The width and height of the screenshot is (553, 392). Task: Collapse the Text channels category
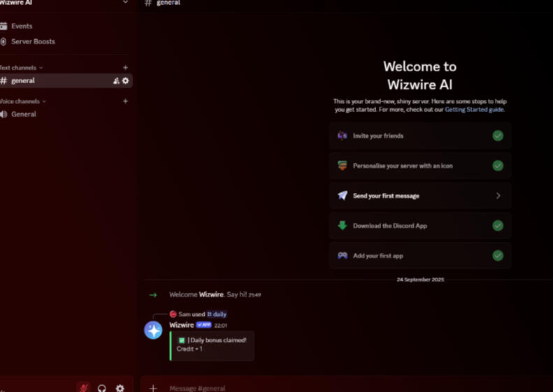(21, 68)
